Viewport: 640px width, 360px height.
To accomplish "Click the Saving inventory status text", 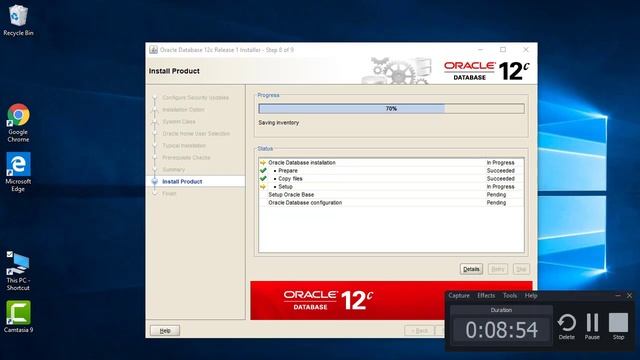I will click(278, 122).
